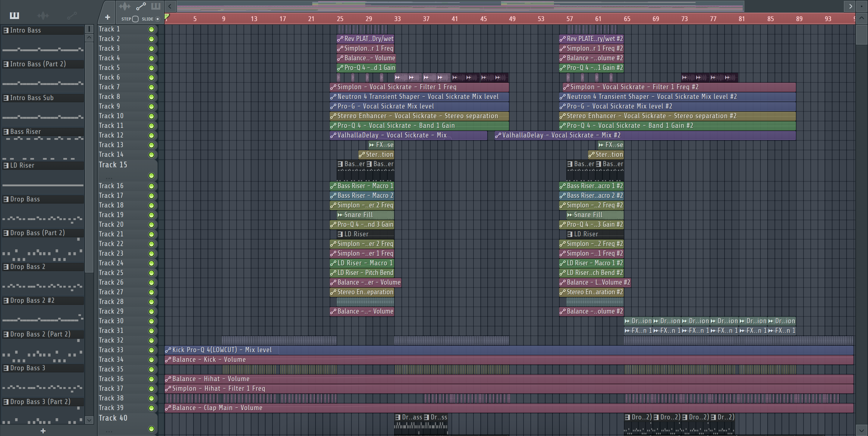
Task: Click Track 30 name label
Action: [x=111, y=321]
